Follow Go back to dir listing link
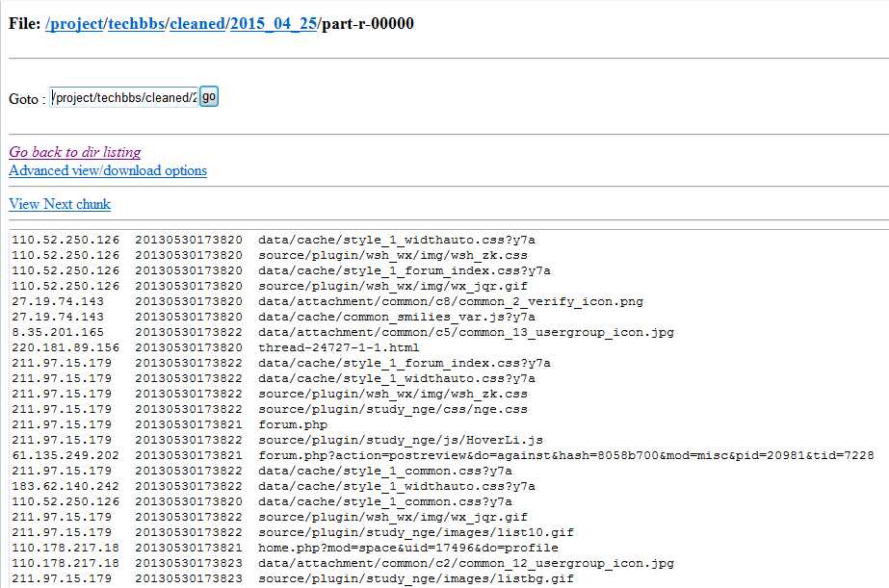This screenshot has width=889, height=588. pos(75,152)
